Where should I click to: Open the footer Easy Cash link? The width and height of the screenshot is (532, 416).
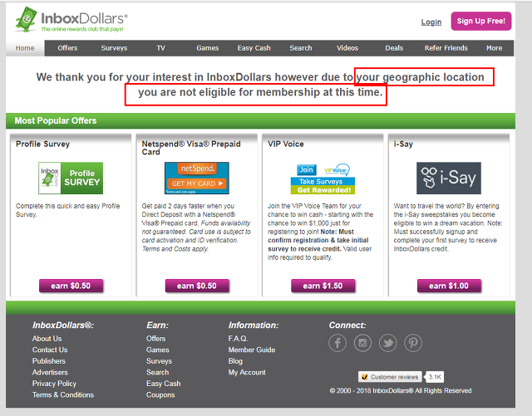point(163,384)
